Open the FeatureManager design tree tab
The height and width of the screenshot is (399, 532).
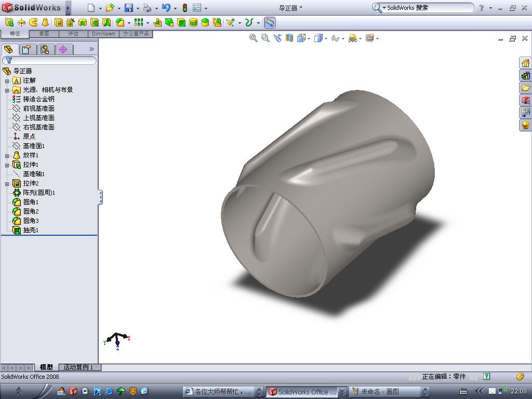point(9,49)
